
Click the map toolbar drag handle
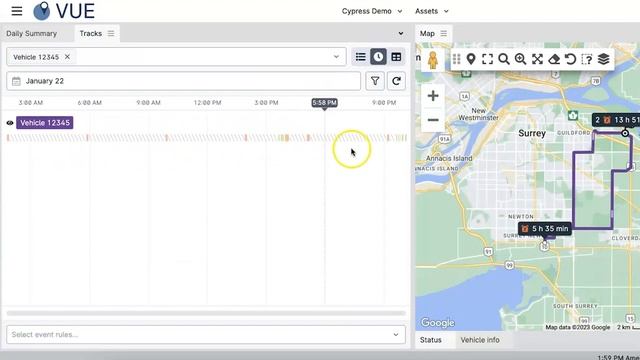coord(456,59)
